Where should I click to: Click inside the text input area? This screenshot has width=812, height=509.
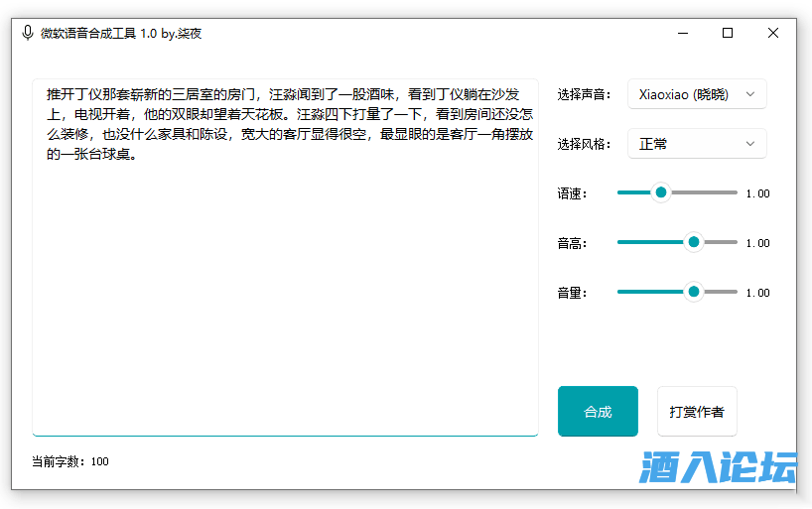coord(285,257)
